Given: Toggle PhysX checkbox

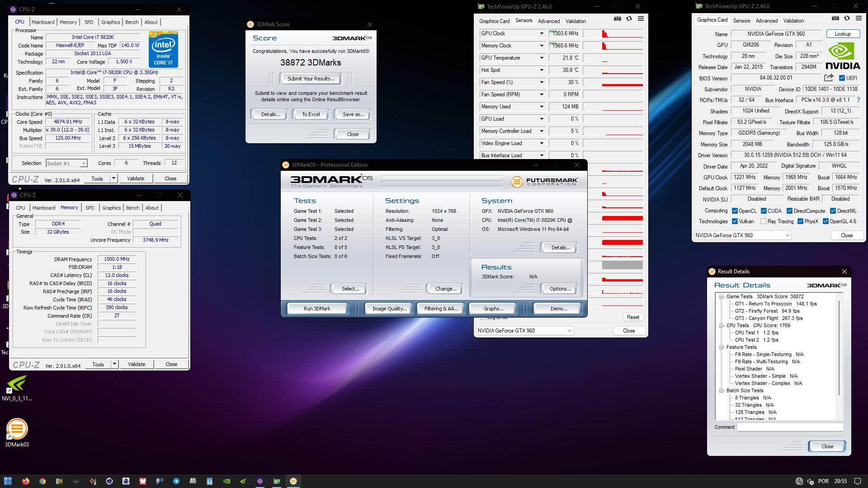Looking at the screenshot, I should pyautogui.click(x=800, y=221).
